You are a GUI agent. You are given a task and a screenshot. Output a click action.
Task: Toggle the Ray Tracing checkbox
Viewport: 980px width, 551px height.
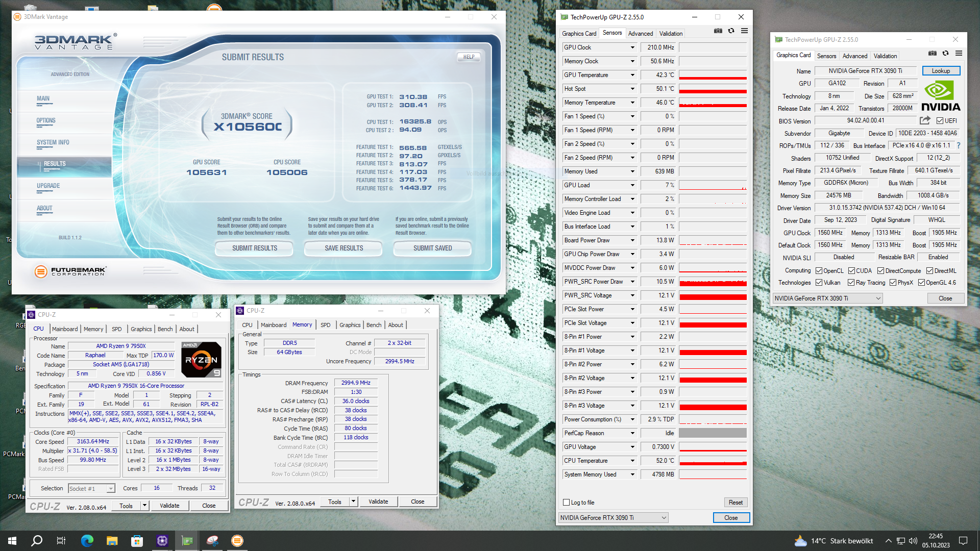click(x=851, y=283)
